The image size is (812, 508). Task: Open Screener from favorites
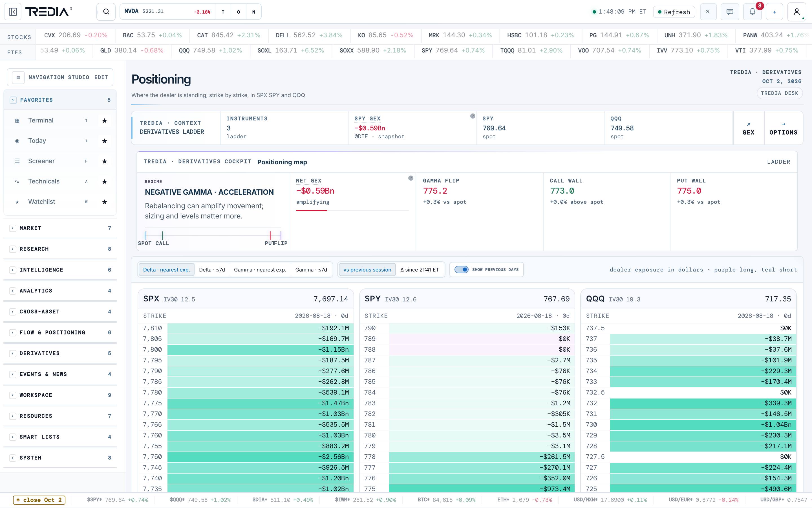coord(41,161)
